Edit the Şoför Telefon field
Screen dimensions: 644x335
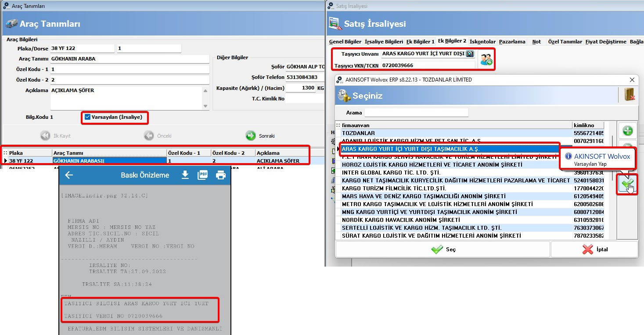[x=305, y=77]
